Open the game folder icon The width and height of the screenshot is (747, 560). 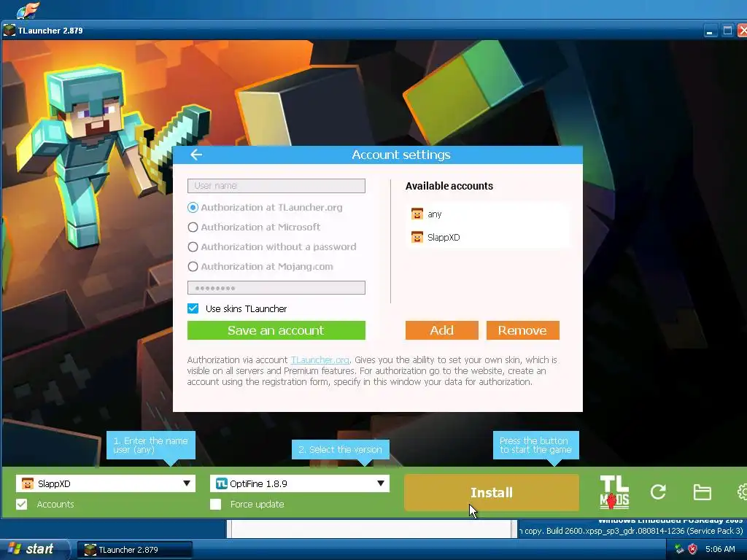coord(702,492)
